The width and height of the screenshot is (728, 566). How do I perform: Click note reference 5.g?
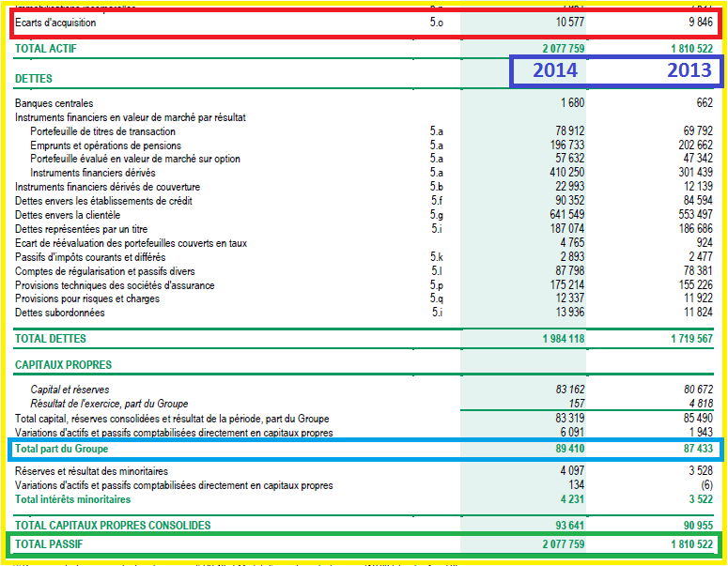click(437, 215)
